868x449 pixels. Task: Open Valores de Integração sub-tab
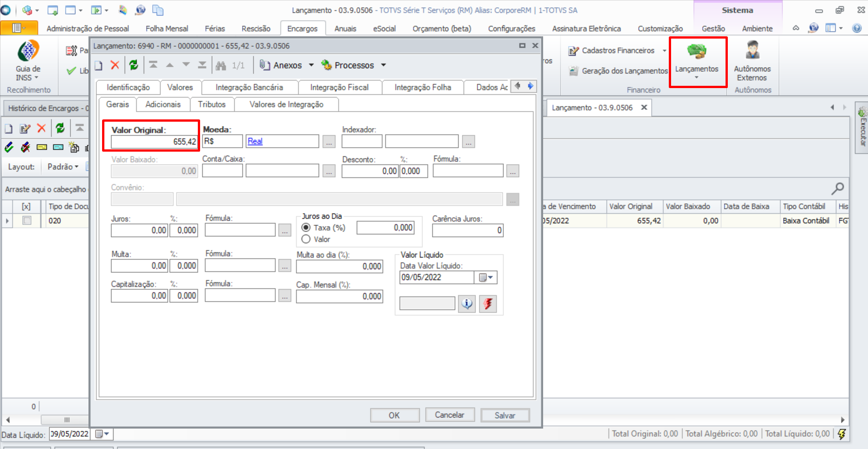286,104
